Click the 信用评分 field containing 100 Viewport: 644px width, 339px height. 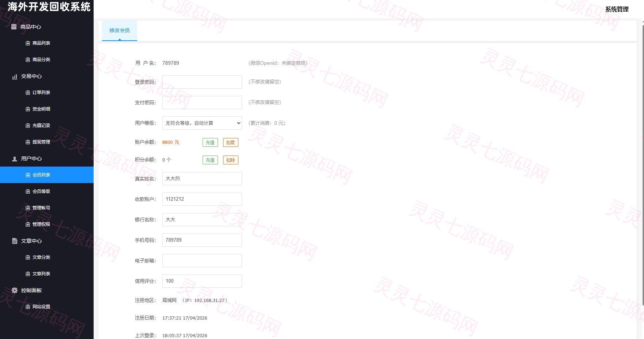pos(202,281)
